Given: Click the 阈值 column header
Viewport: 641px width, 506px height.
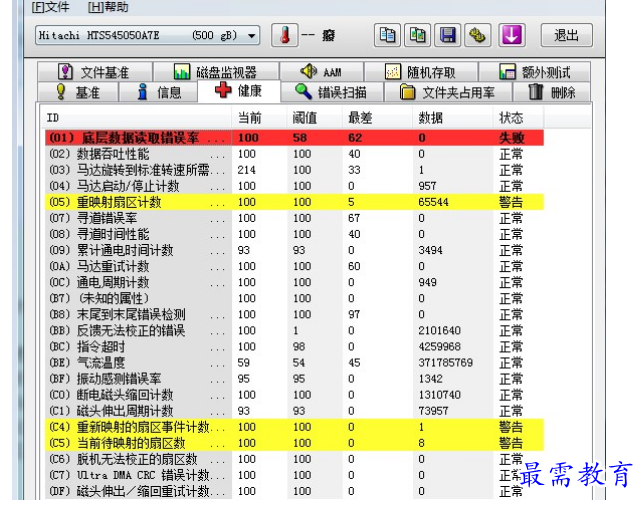Looking at the screenshot, I should point(314,118).
